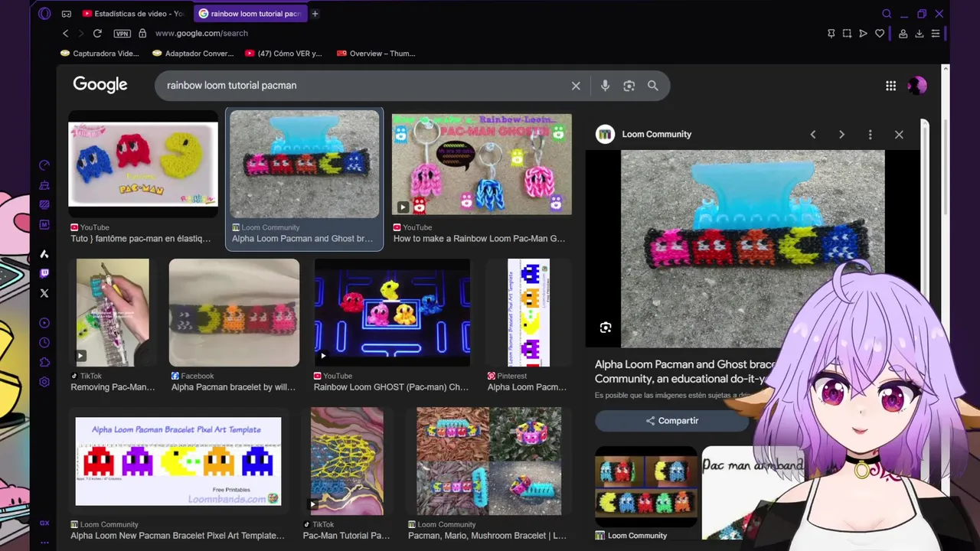This screenshot has height=551, width=980.
Task: Open preview panel more options dots
Action: pos(870,135)
